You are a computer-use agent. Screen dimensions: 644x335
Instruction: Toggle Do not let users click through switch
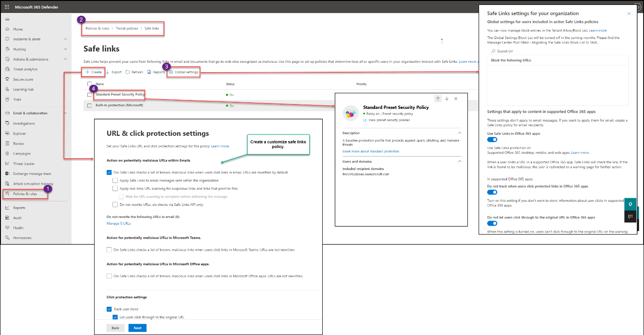pos(492,223)
